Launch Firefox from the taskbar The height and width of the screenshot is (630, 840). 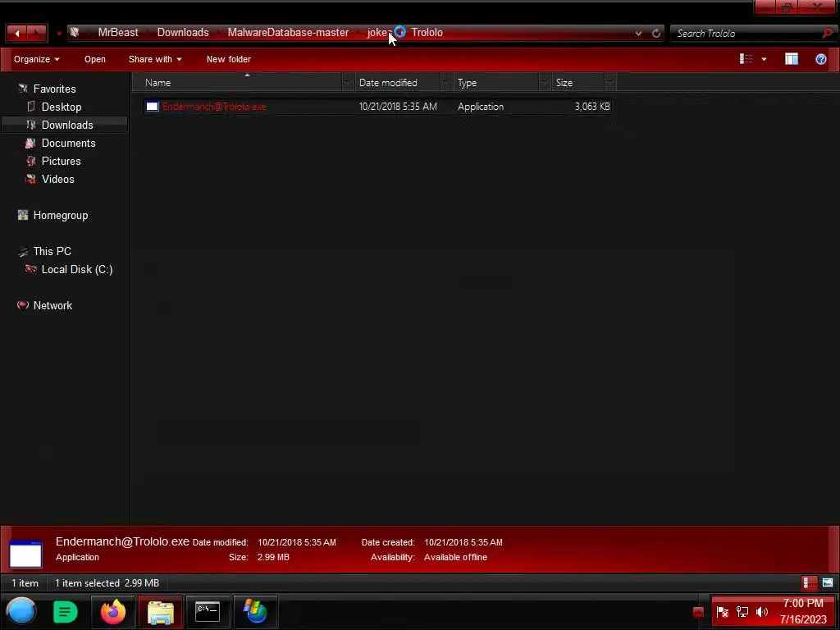[113, 612]
